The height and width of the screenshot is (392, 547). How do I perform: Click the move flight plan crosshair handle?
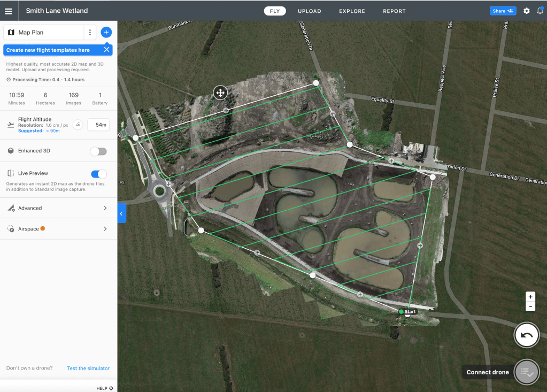point(220,93)
